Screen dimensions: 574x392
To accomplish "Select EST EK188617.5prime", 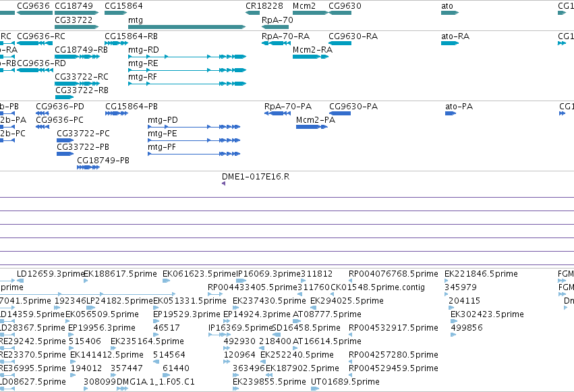I will point(121,274).
